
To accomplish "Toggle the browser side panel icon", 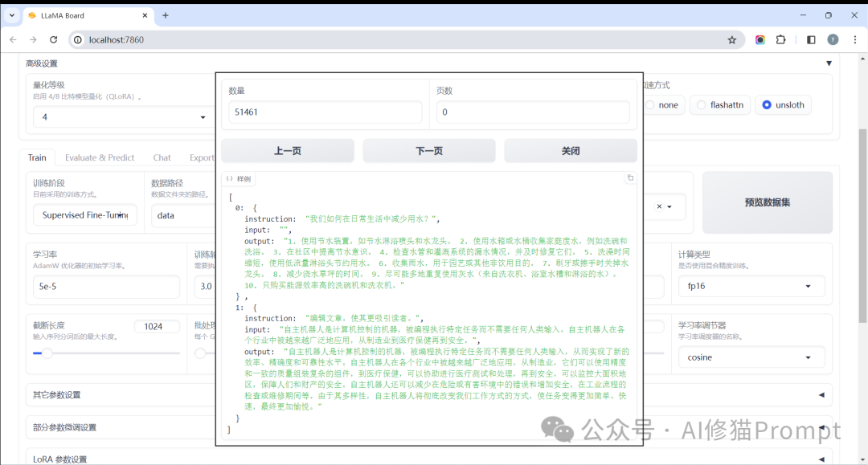I will (811, 39).
